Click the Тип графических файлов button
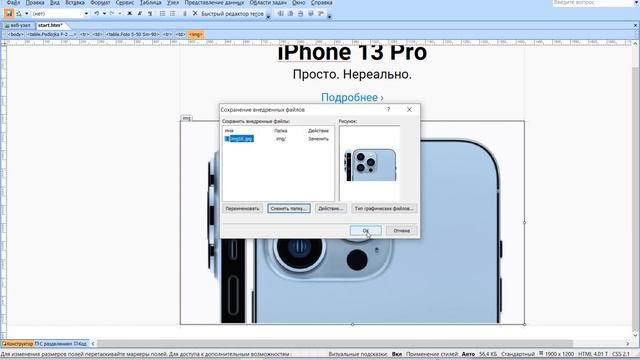This screenshot has width=640, height=360. point(384,209)
